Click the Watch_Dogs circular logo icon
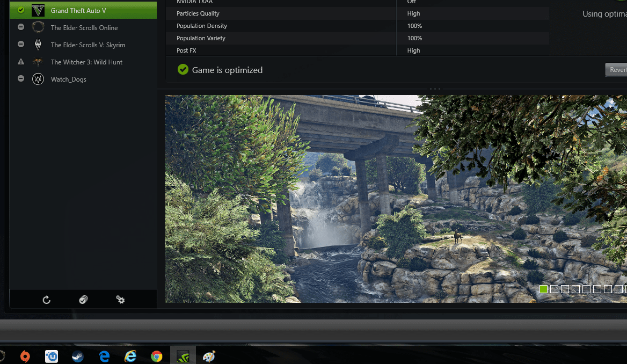The height and width of the screenshot is (364, 627). (38, 79)
